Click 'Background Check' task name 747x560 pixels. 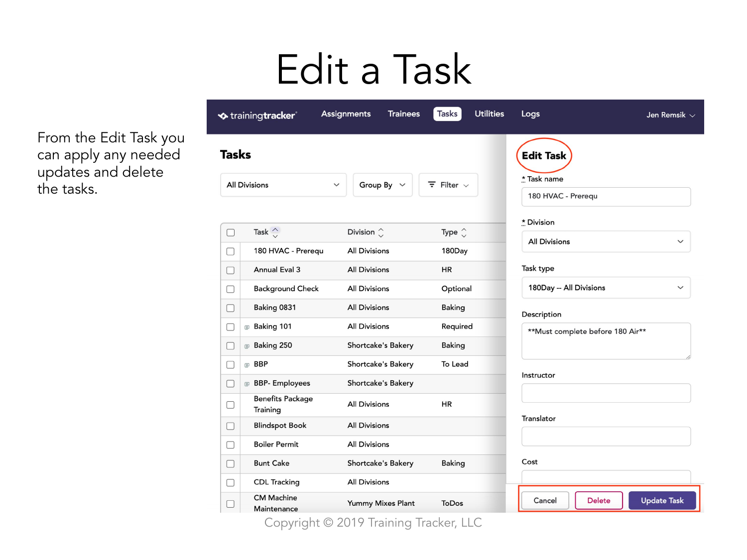[286, 289]
